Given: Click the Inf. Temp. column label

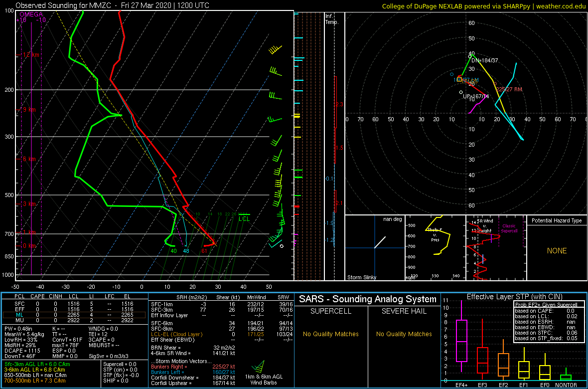Looking at the screenshot, I should pyautogui.click(x=332, y=19).
